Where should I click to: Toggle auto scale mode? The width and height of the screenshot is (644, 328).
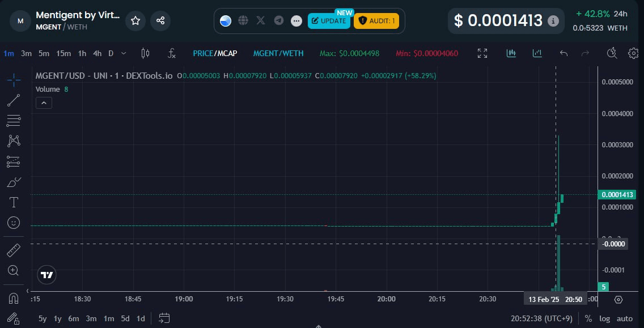click(625, 318)
